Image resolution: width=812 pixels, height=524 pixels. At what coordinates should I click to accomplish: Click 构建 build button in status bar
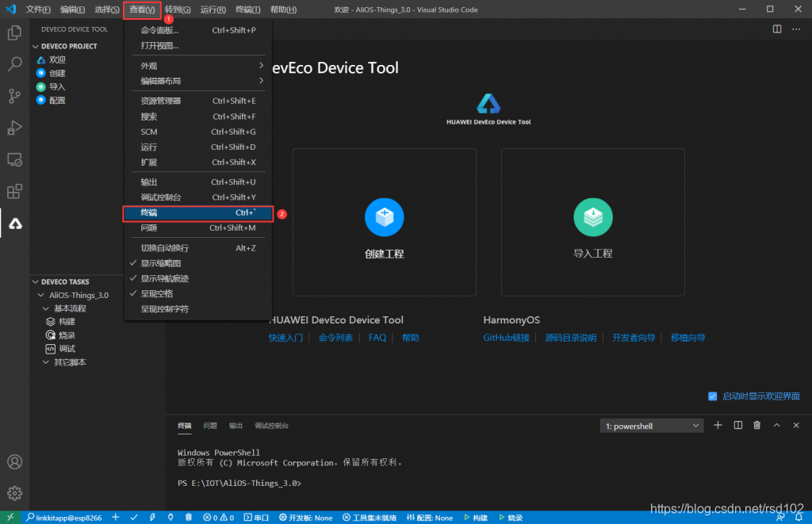tap(476, 518)
